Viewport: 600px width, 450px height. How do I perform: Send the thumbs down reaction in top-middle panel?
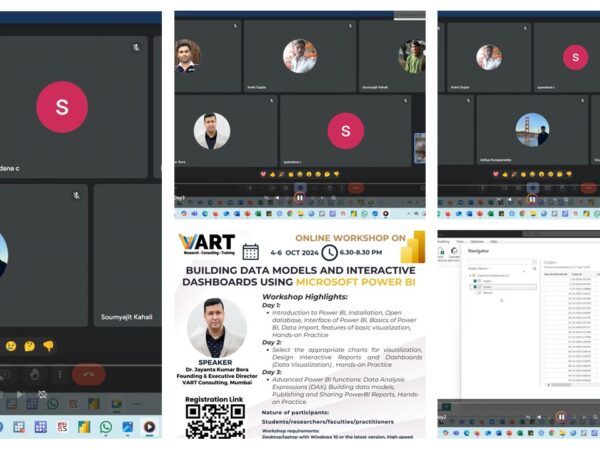click(336, 174)
